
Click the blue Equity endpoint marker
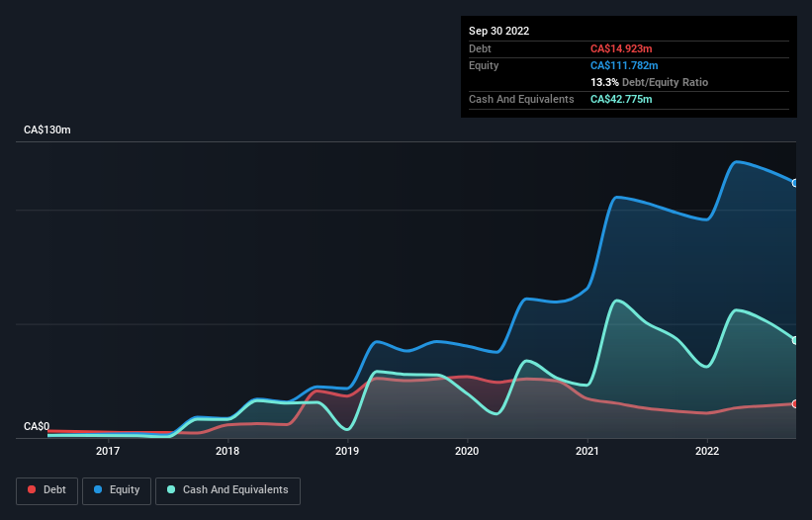click(795, 183)
